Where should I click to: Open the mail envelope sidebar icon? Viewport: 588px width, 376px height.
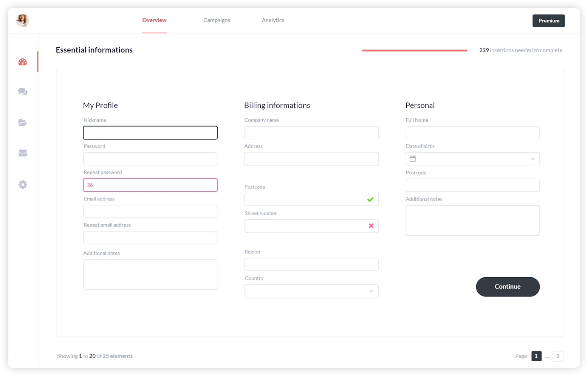23,153
